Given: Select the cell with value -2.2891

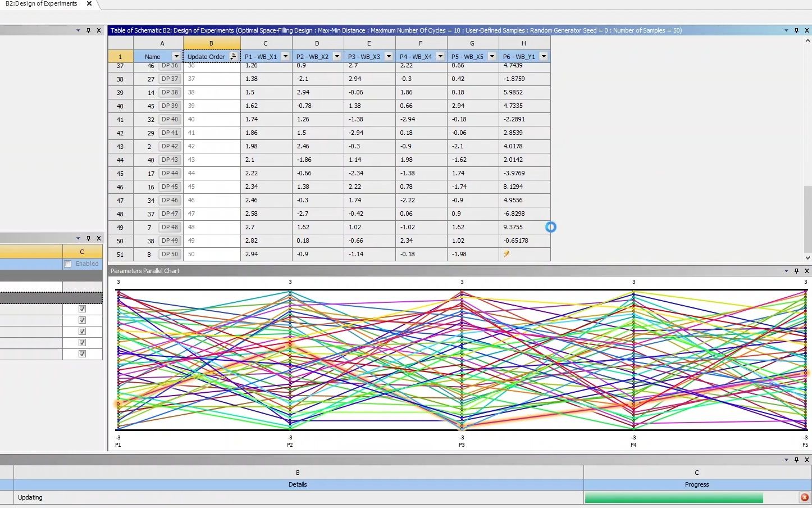Looking at the screenshot, I should tap(524, 119).
